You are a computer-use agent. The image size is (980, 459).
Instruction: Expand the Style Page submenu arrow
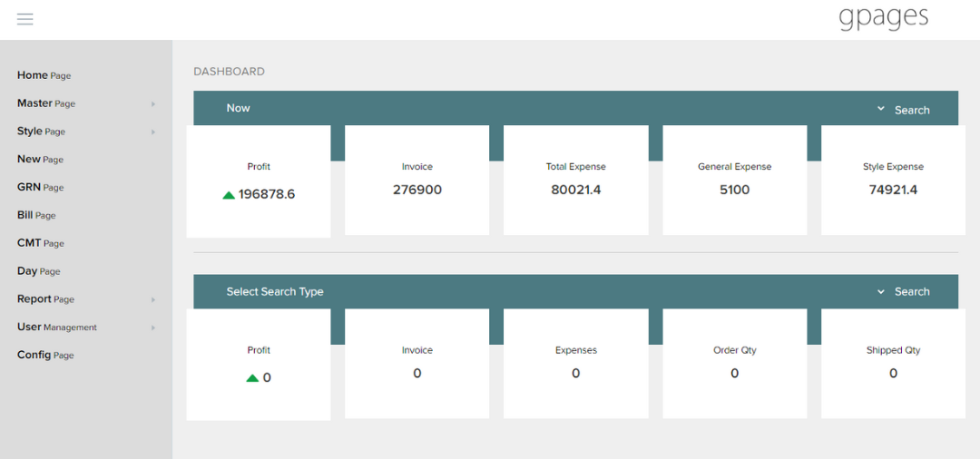coord(153,132)
